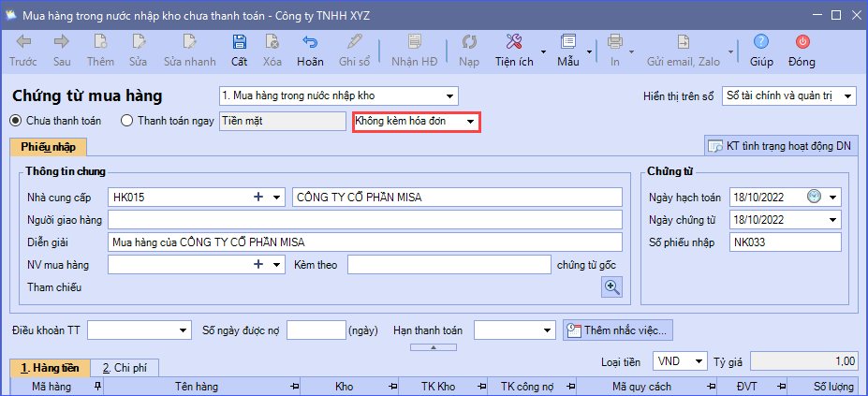Pin the Mã hàng column

coord(98,386)
